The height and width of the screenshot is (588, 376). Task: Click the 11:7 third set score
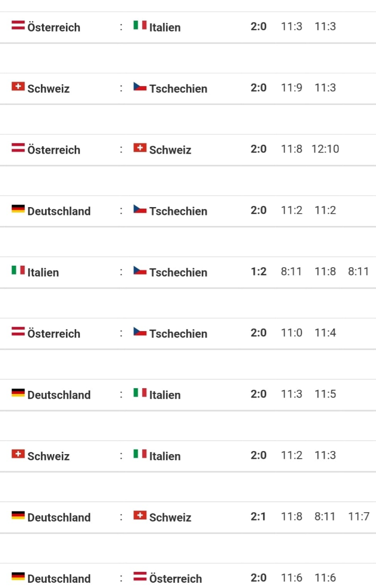[x=359, y=516]
